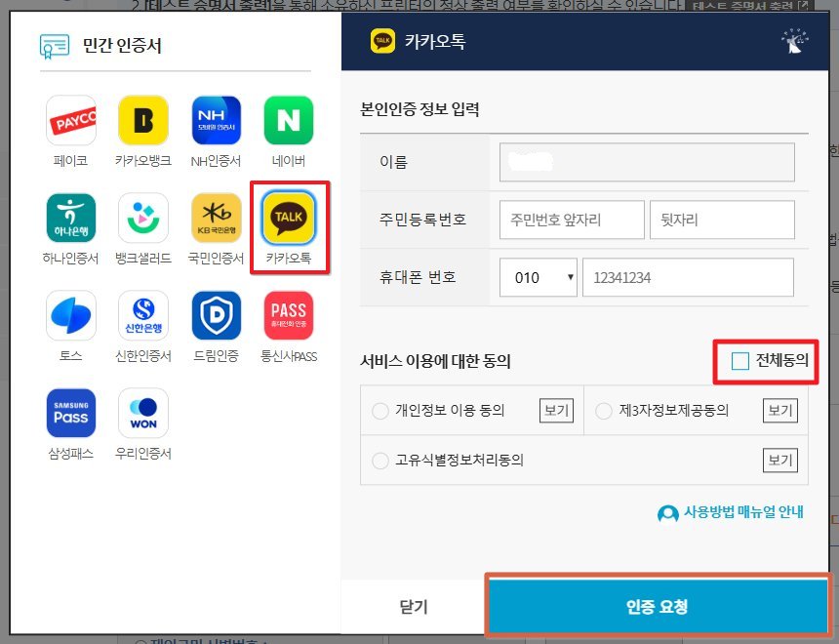Click the 테스트 증명서 출력 button behind the dialog
Screen dimensions: 839x644
tap(749, 6)
